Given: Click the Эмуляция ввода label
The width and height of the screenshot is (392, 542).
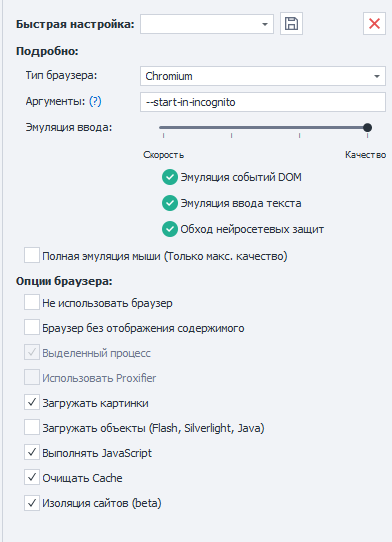Looking at the screenshot, I should point(69,127).
